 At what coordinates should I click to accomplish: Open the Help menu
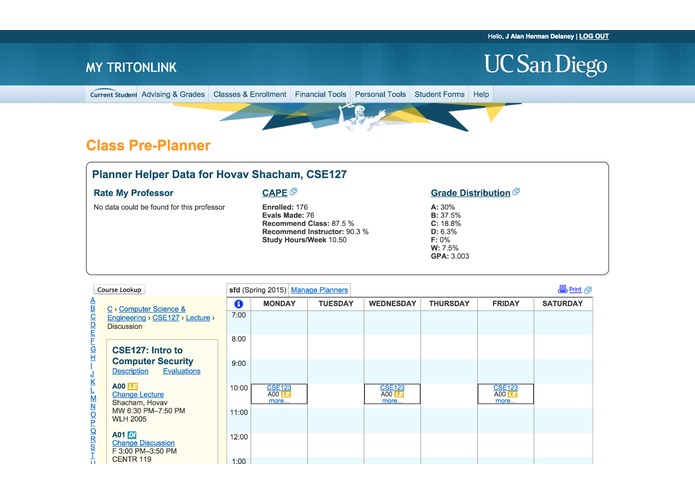(481, 94)
